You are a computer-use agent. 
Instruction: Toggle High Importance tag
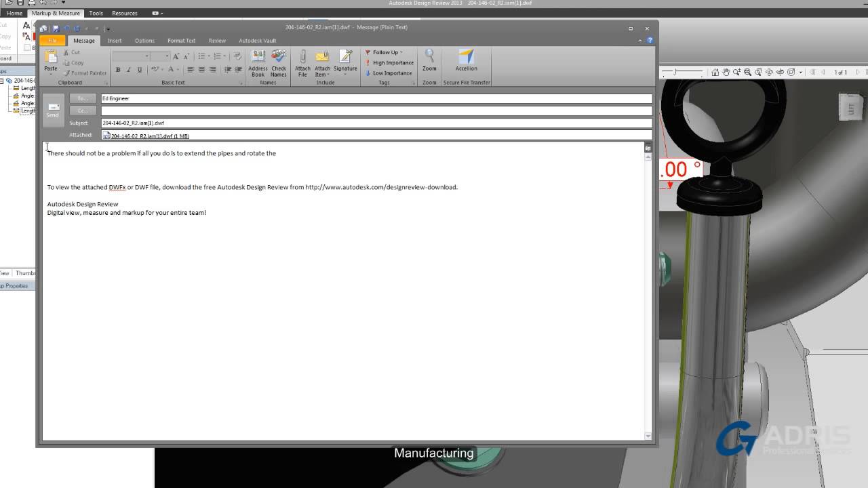(389, 62)
